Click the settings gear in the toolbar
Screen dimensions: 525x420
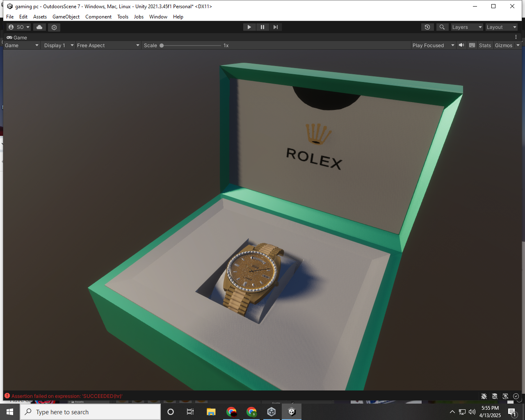pyautogui.click(x=54, y=27)
